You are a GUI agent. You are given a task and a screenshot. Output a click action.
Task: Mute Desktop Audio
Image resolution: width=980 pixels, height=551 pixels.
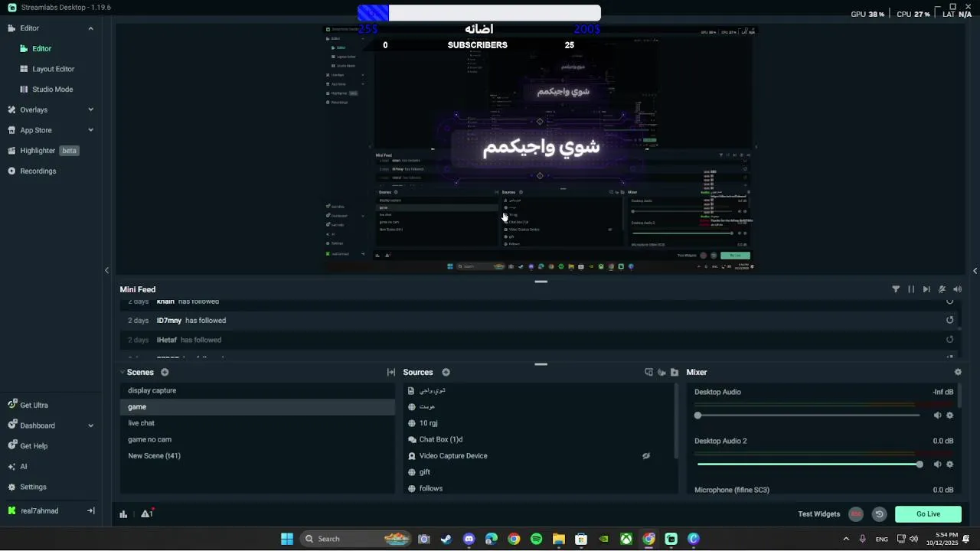click(x=937, y=416)
